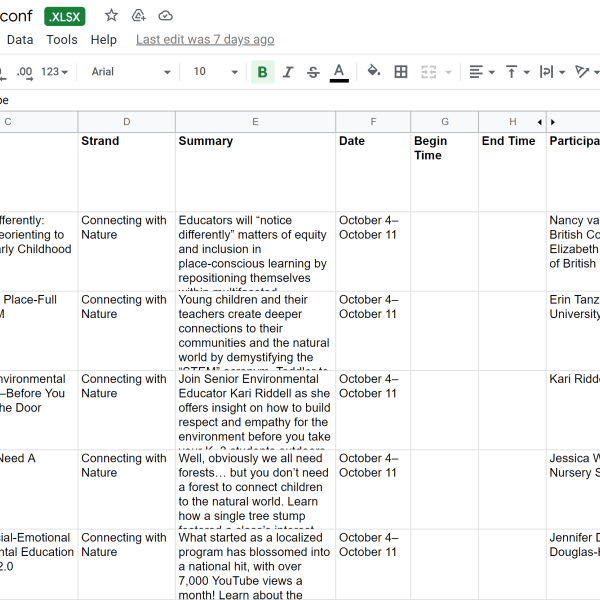Expand the Arial font family dropdown

(x=130, y=72)
